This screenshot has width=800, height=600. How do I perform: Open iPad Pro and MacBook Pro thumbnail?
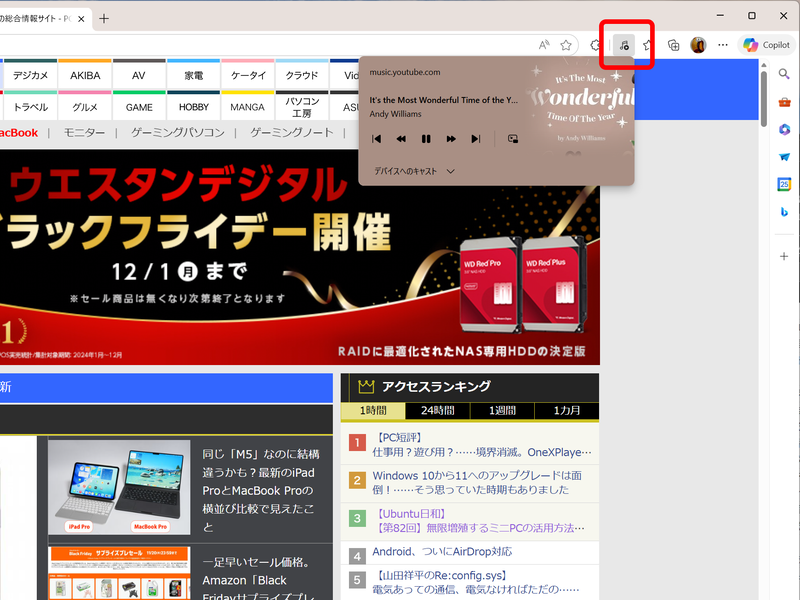(x=119, y=487)
